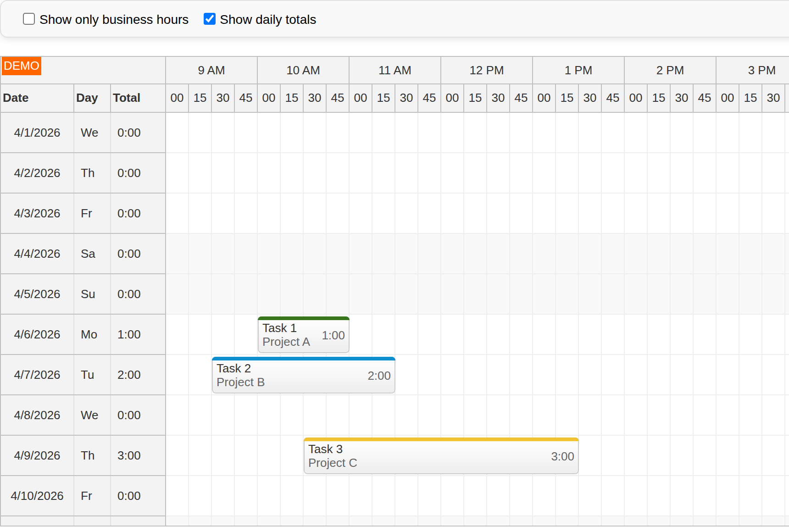Image resolution: width=789 pixels, height=532 pixels.
Task: Click the 12 PM column header
Action: point(486,70)
